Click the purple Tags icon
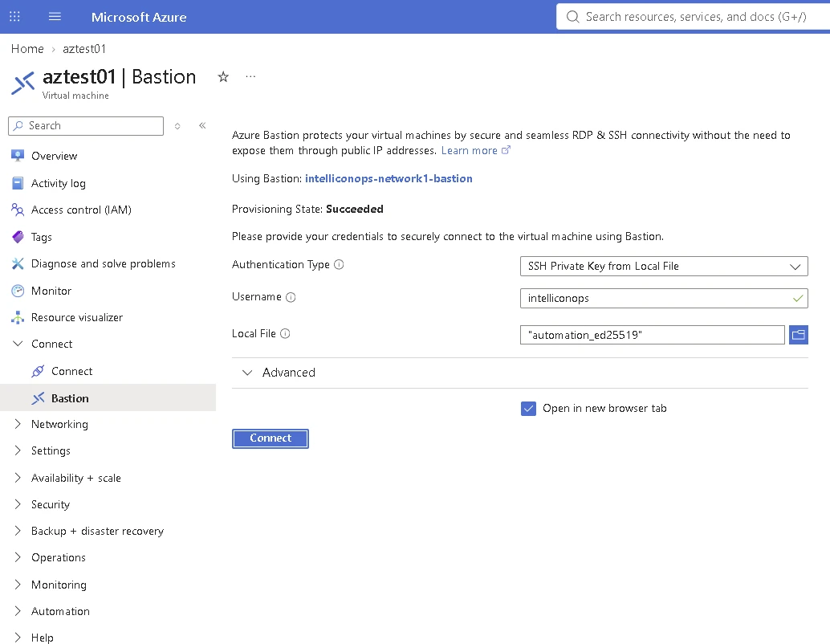The width and height of the screenshot is (830, 644). click(x=18, y=237)
